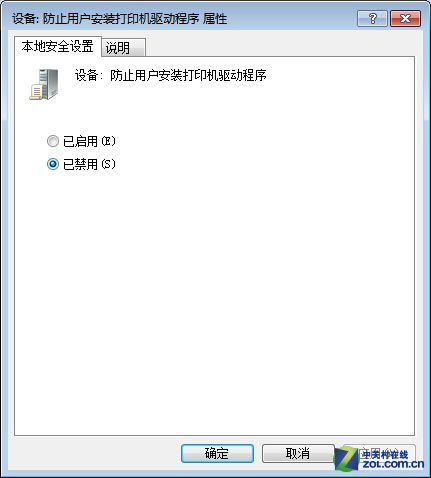431x478 pixels.
Task: Click the server policy icon
Action: [x=44, y=84]
